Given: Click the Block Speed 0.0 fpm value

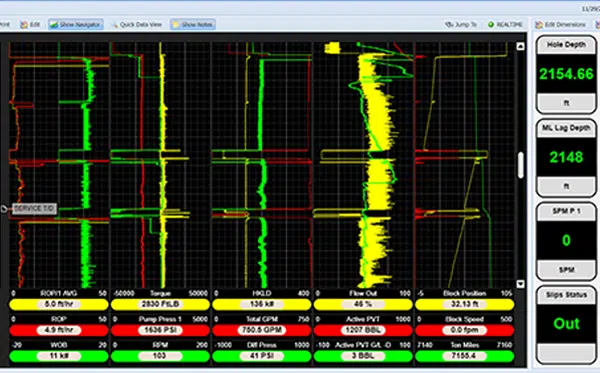Looking at the screenshot, I should (x=465, y=330).
